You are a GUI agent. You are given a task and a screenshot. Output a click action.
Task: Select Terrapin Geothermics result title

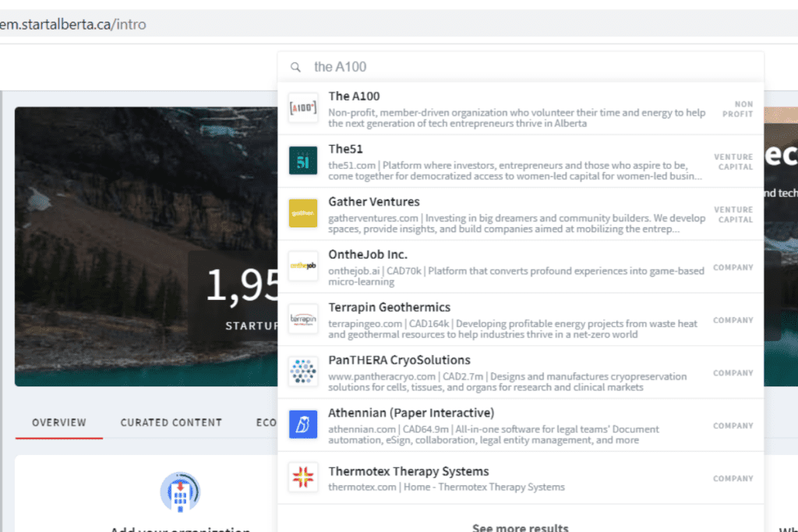(389, 308)
